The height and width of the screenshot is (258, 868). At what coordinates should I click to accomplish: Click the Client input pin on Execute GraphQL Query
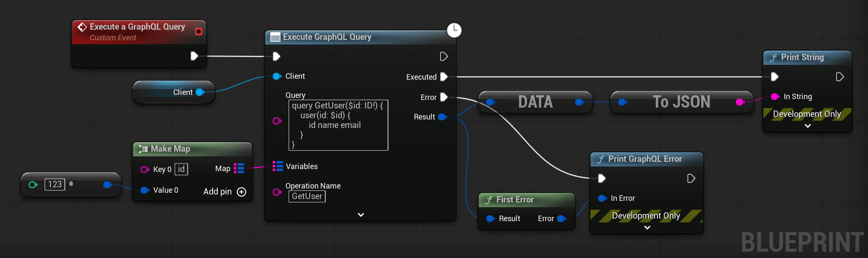277,76
